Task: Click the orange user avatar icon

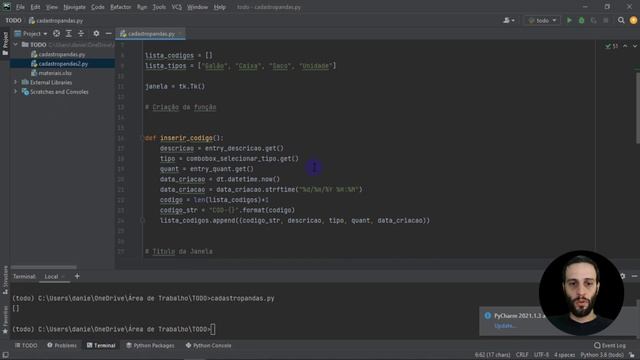Action: coord(633,20)
